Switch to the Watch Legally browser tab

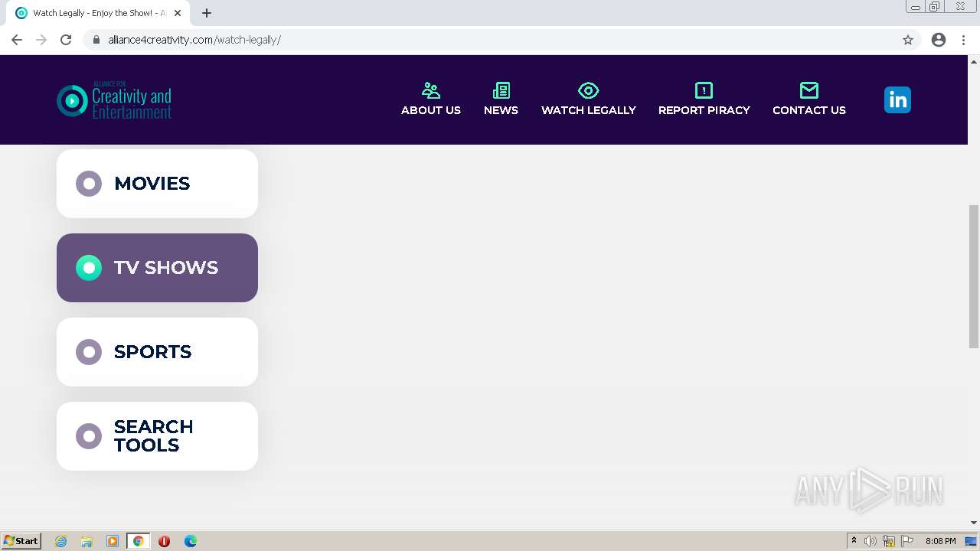click(98, 13)
